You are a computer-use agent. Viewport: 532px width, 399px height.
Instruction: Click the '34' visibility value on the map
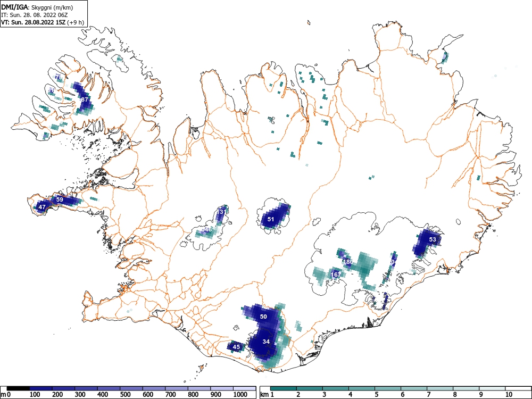[266, 342]
